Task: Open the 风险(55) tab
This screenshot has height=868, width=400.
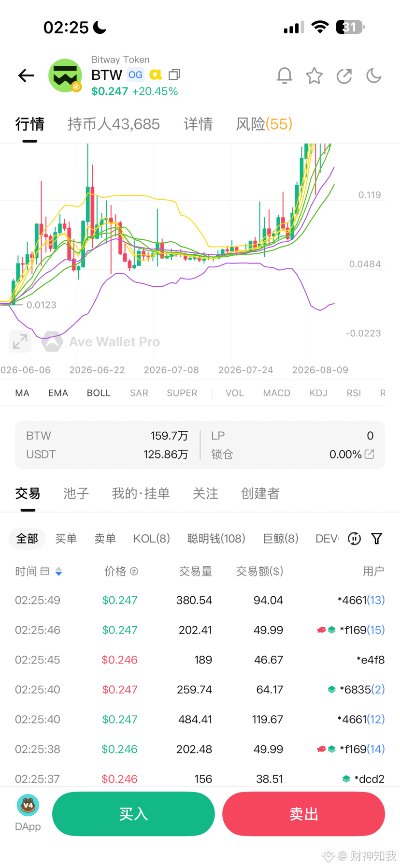Action: click(264, 124)
